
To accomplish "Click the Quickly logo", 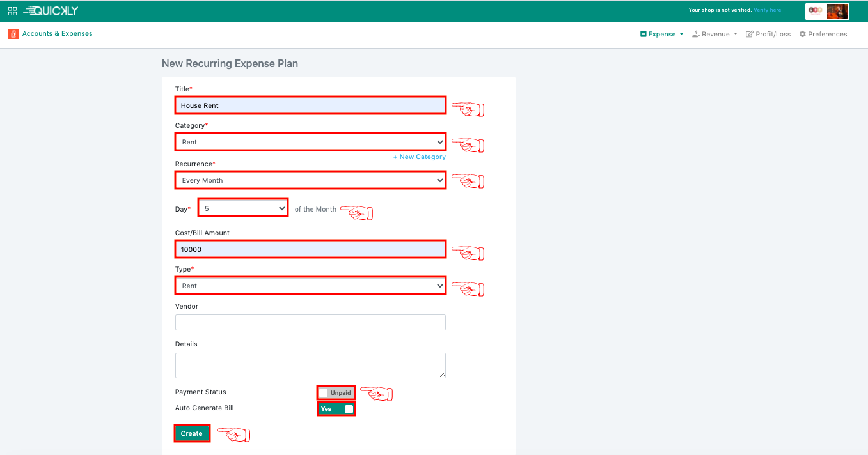I will (x=51, y=11).
